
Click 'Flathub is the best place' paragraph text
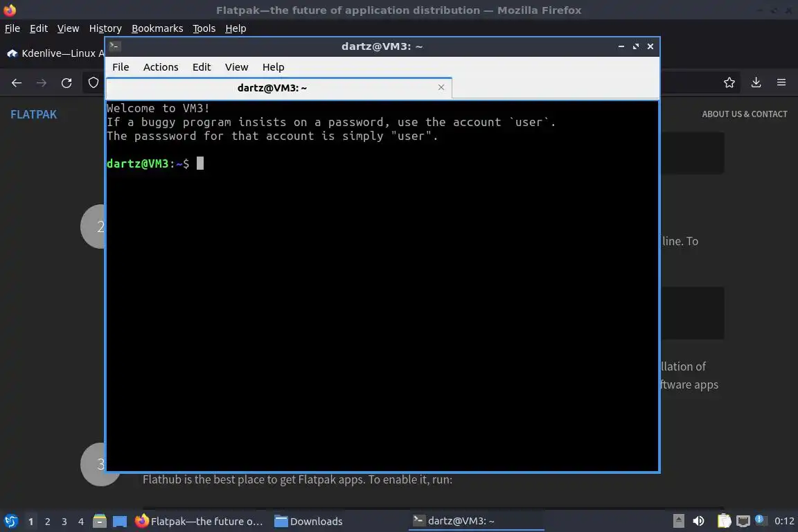297,479
